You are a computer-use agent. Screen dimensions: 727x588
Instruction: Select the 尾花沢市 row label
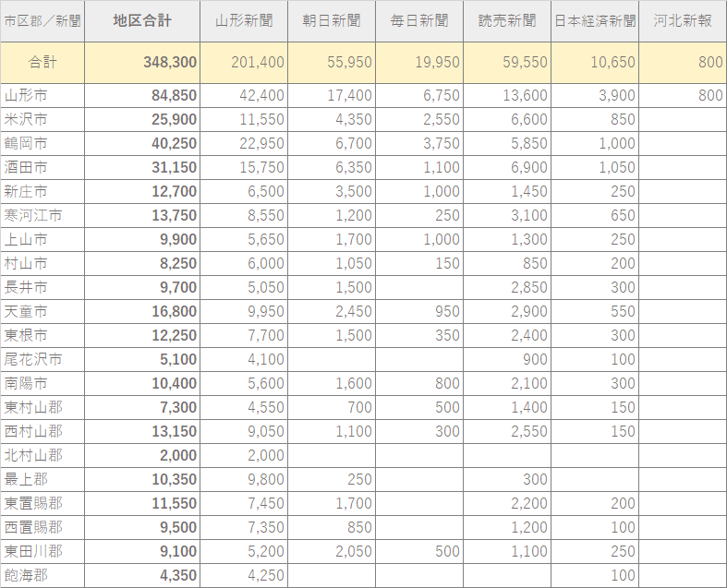coord(42,360)
